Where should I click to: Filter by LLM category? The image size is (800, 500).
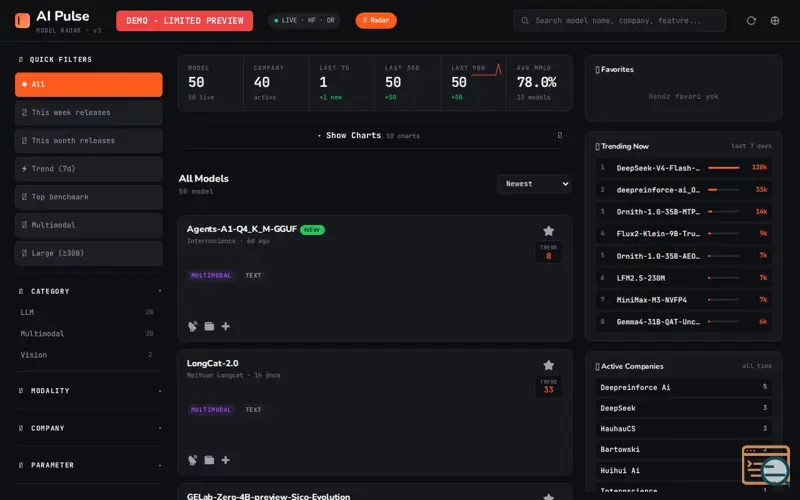(87, 312)
